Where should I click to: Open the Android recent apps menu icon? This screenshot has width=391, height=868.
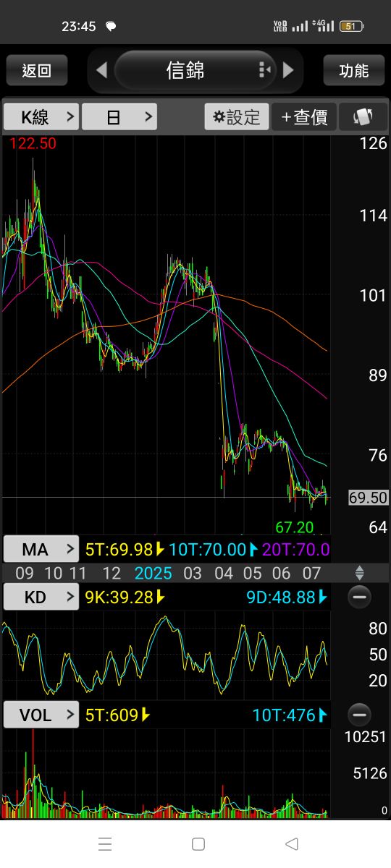coord(105,843)
